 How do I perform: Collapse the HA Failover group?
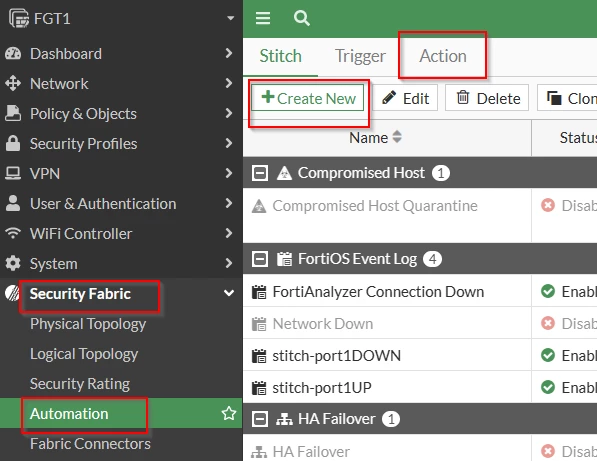coord(260,419)
